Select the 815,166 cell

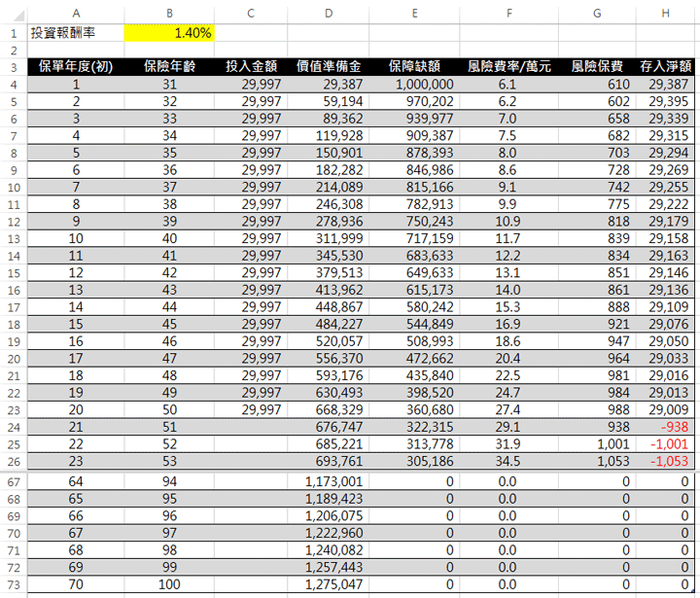[414, 187]
